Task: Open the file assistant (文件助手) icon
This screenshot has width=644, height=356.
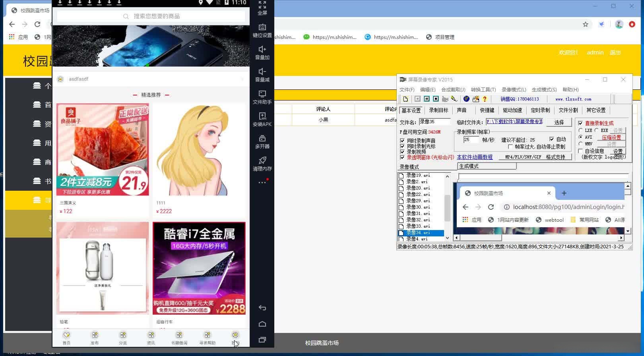Action: point(262,94)
